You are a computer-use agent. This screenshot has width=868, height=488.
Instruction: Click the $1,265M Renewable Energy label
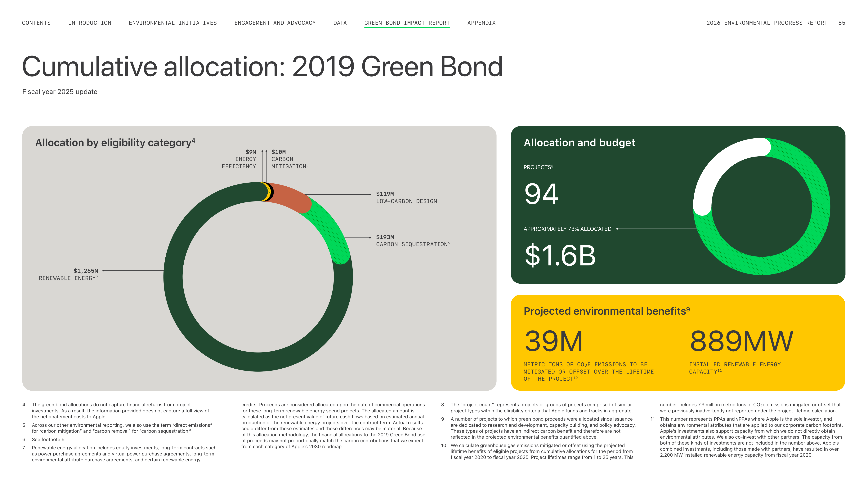(x=68, y=274)
